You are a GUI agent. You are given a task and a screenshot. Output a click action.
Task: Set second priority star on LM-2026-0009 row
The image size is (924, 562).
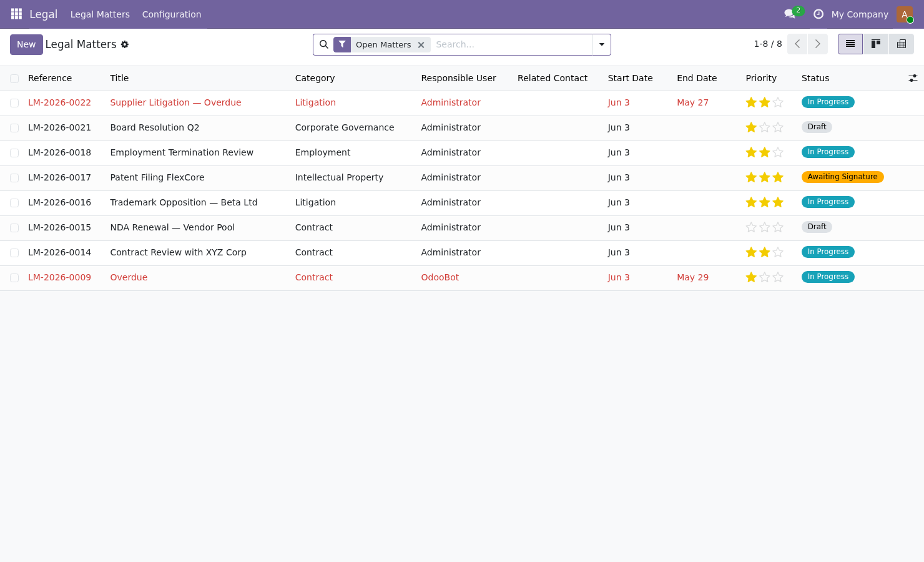pyautogui.click(x=765, y=277)
